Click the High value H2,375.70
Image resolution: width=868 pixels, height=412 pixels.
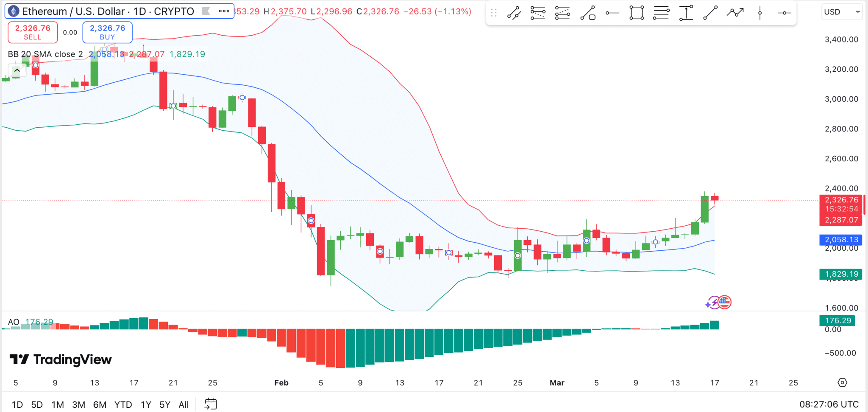coord(285,11)
